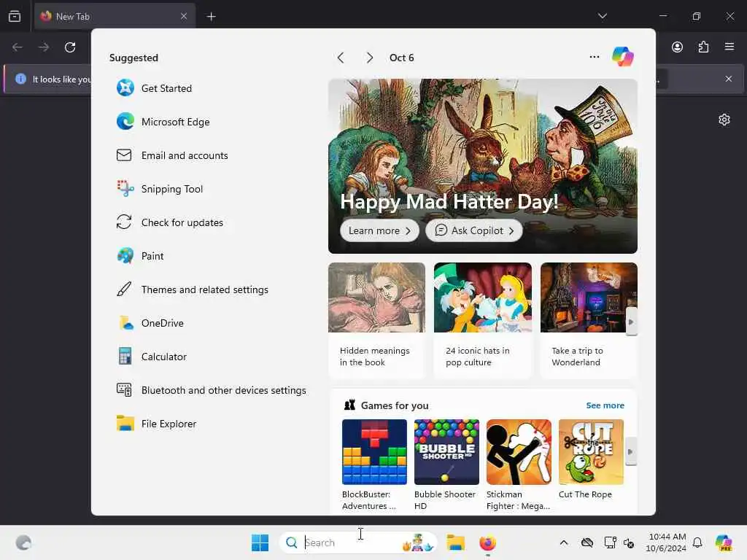747x560 pixels.
Task: Open File Explorer on taskbar
Action: point(455,542)
